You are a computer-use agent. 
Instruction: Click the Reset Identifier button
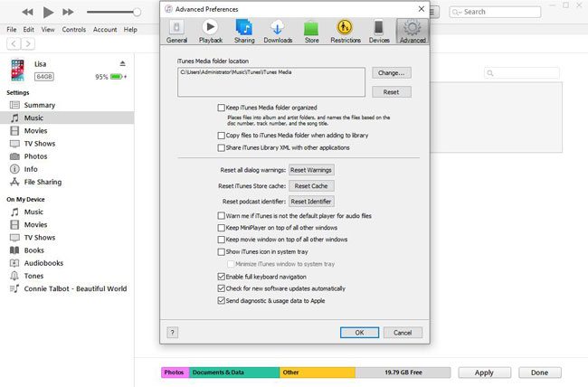click(x=311, y=202)
